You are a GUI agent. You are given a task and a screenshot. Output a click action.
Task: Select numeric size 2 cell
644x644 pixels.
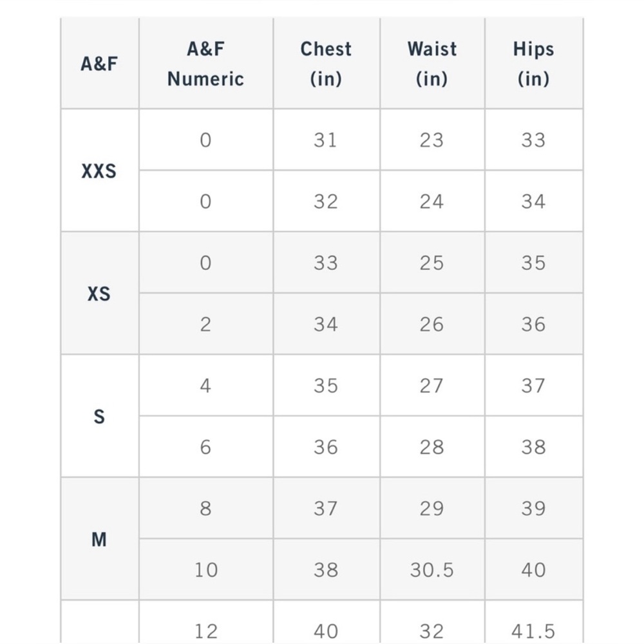click(205, 325)
